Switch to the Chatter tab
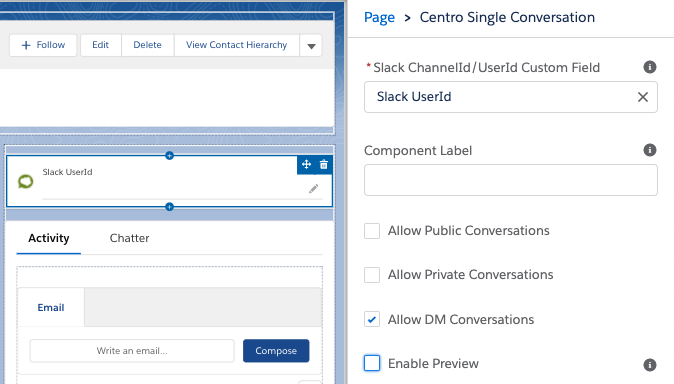This screenshot has width=674, height=384. (129, 238)
